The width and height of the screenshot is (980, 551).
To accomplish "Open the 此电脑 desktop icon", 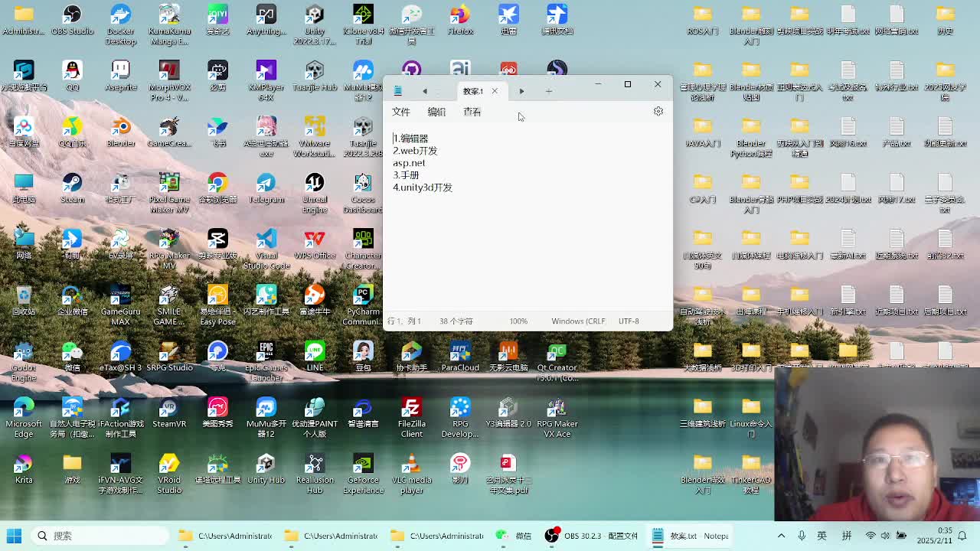I will coord(24,188).
